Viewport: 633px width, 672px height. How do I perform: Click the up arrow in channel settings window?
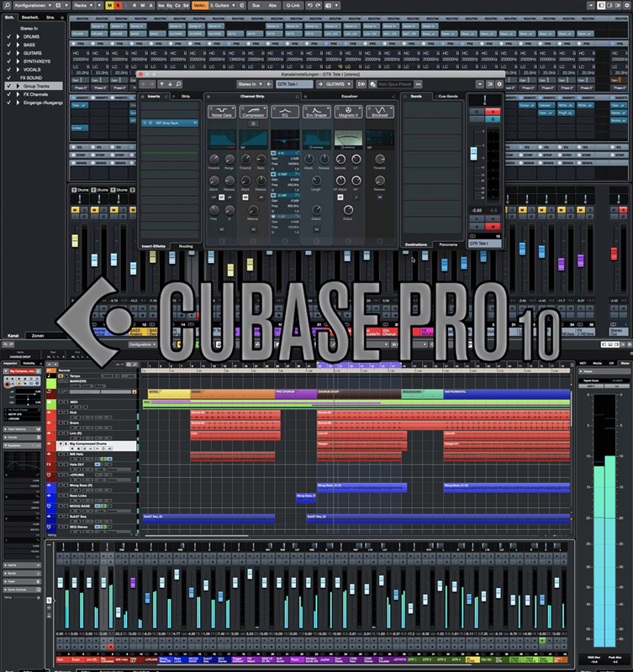(161, 84)
